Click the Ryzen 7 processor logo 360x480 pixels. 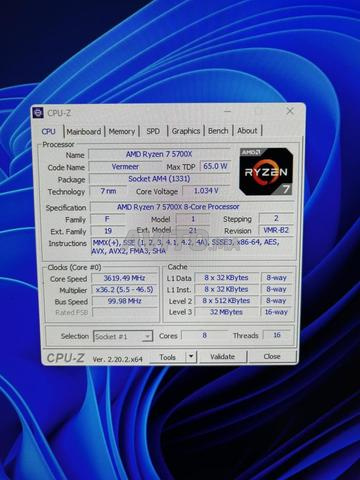[x=266, y=171]
